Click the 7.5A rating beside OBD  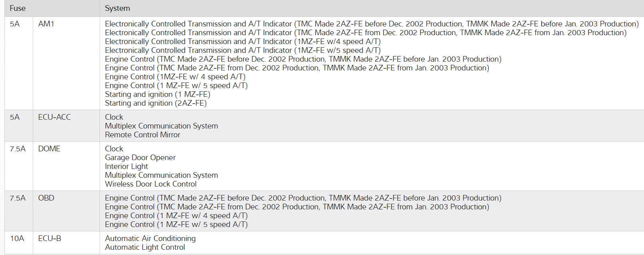pyautogui.click(x=18, y=198)
